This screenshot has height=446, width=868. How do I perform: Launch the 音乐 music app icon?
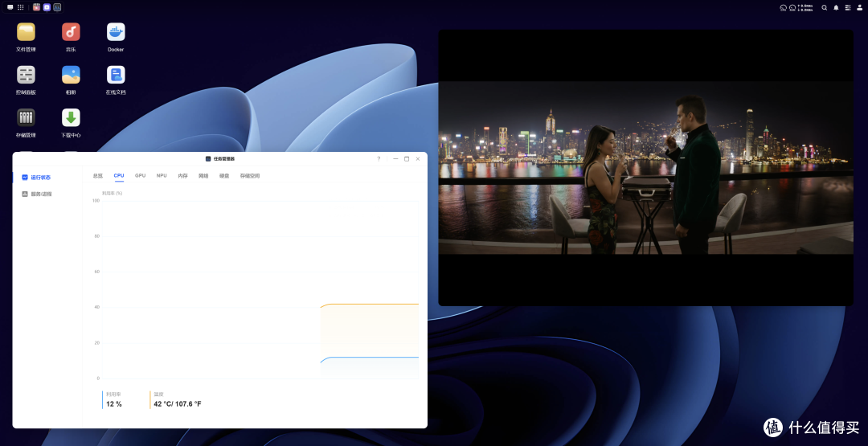[71, 32]
